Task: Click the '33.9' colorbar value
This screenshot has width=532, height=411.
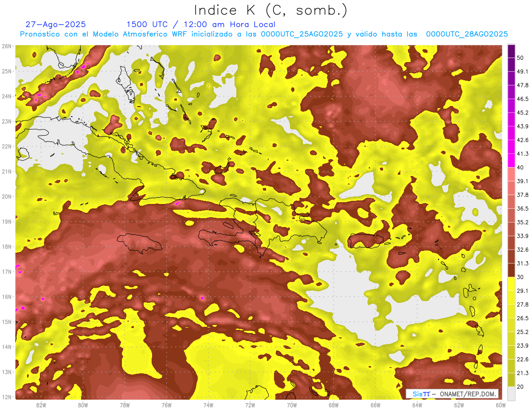Action: pos(523,236)
